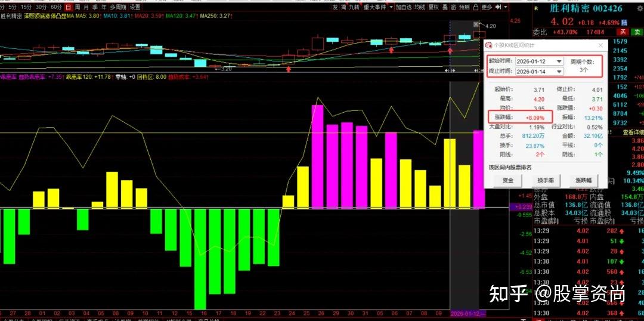
Task: Open the 终止时间 date dropdown
Action: click(x=559, y=72)
